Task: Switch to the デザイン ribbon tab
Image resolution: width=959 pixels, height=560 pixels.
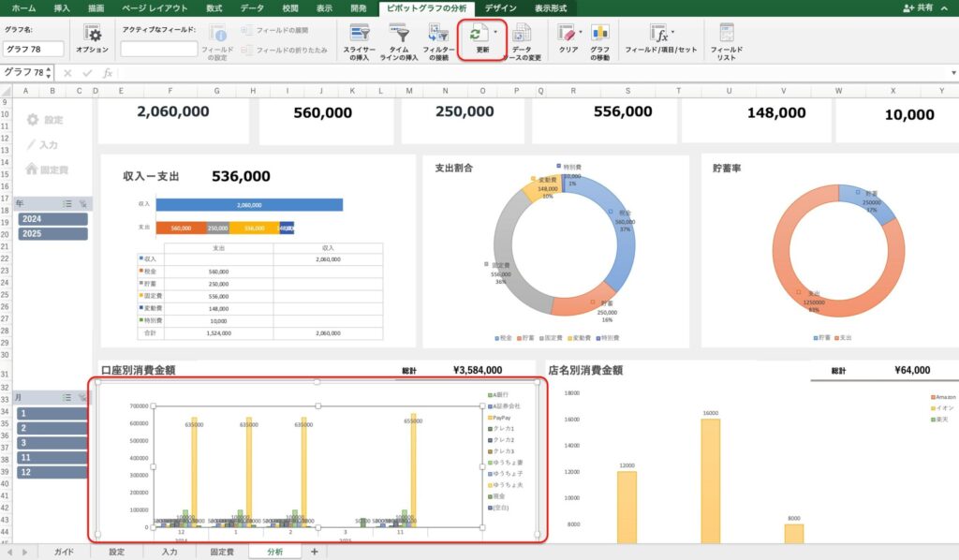Action: (500, 7)
